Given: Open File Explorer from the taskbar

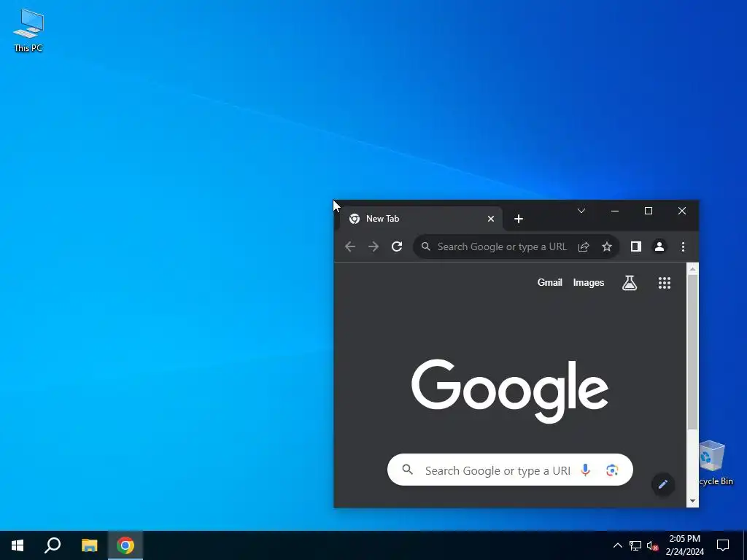Looking at the screenshot, I should pyautogui.click(x=89, y=545).
